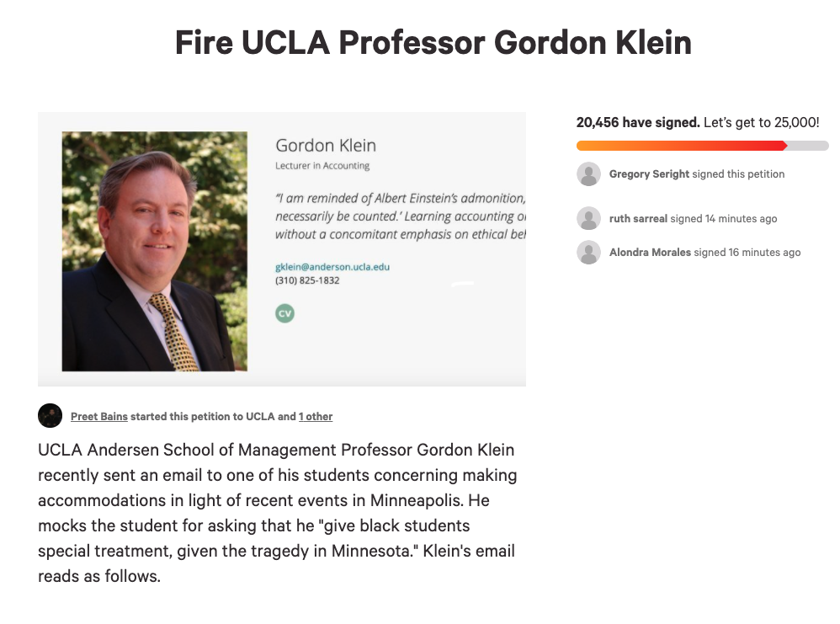The image size is (840, 624).
Task: Click the Gordon Klein name in card
Action: [x=326, y=146]
